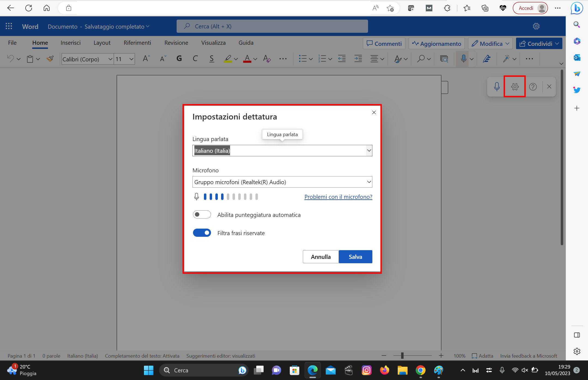Select the Format Painter icon
This screenshot has width=588, height=380.
pos(50,59)
